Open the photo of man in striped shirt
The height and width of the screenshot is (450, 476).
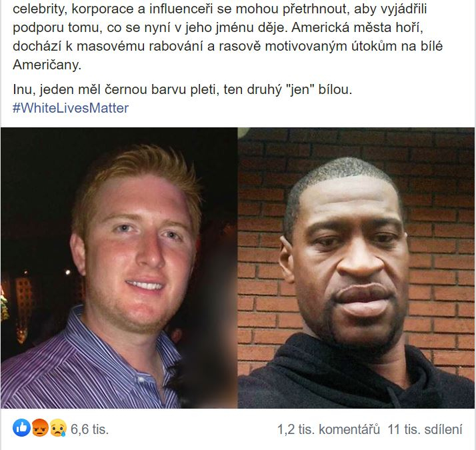119,268
